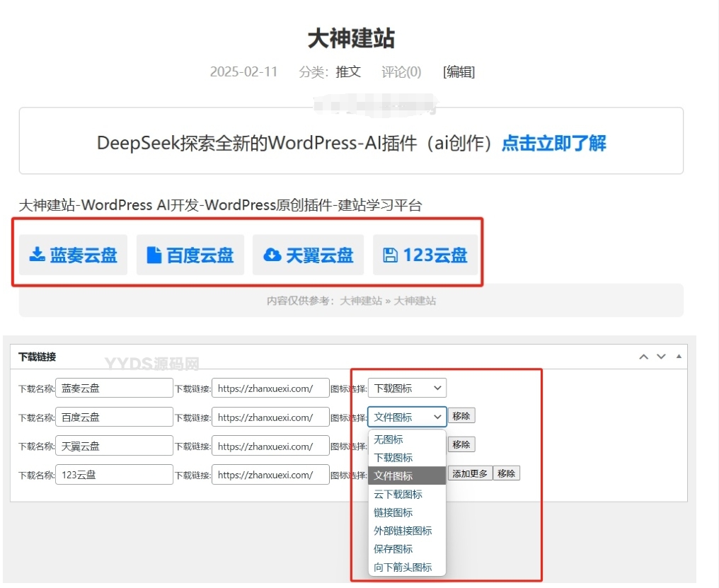Open the 123云盘 download button

425,255
